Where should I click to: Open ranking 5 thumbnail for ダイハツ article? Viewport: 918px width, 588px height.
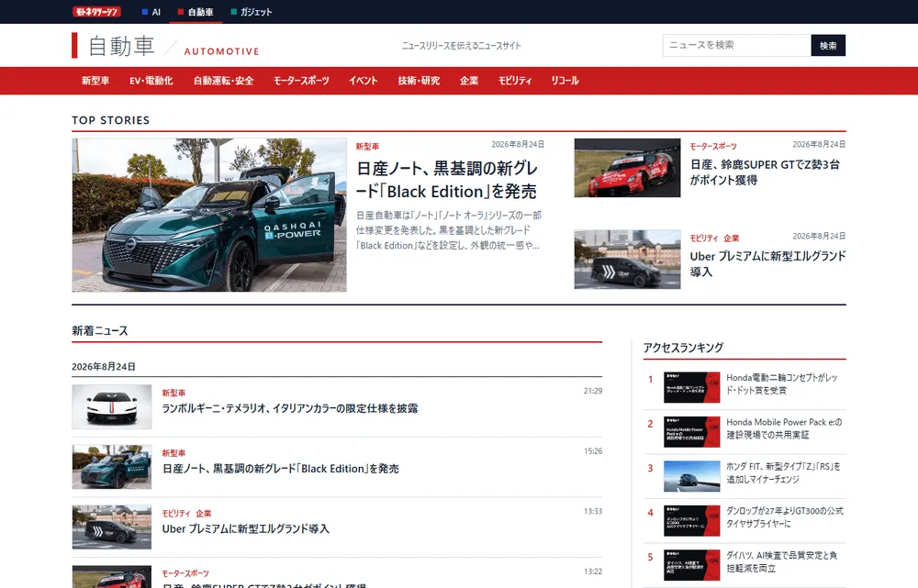(692, 565)
